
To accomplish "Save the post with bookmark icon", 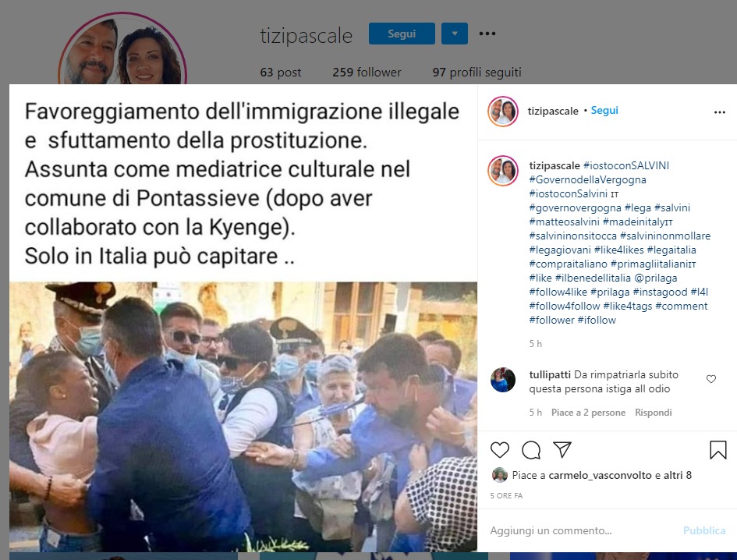I will click(x=718, y=450).
